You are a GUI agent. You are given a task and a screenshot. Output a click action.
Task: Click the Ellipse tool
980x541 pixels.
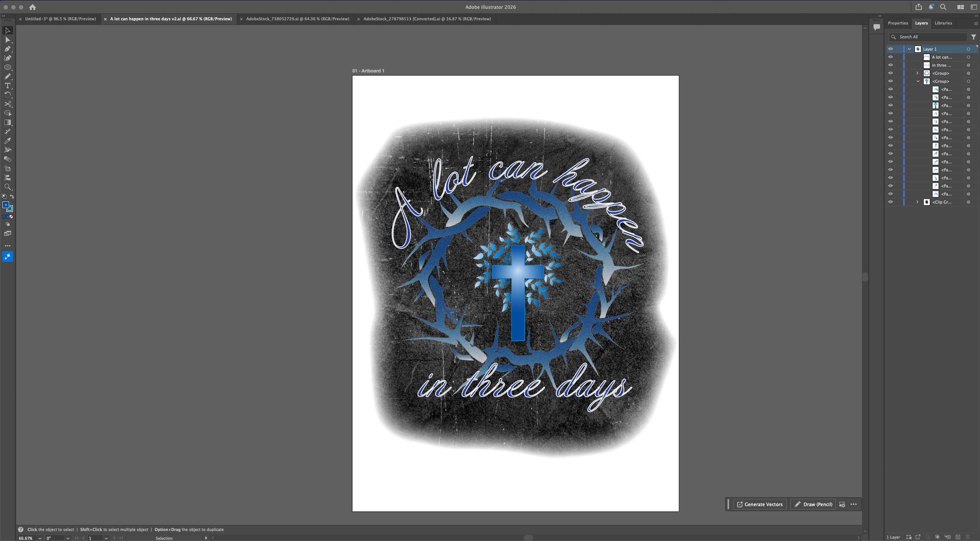[x=7, y=67]
